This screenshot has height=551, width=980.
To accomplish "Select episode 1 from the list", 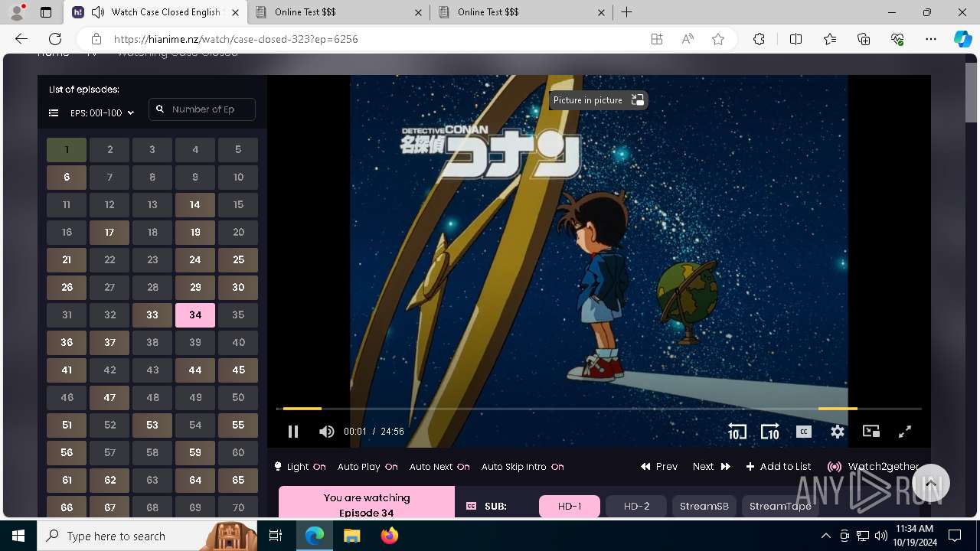I will click(67, 150).
